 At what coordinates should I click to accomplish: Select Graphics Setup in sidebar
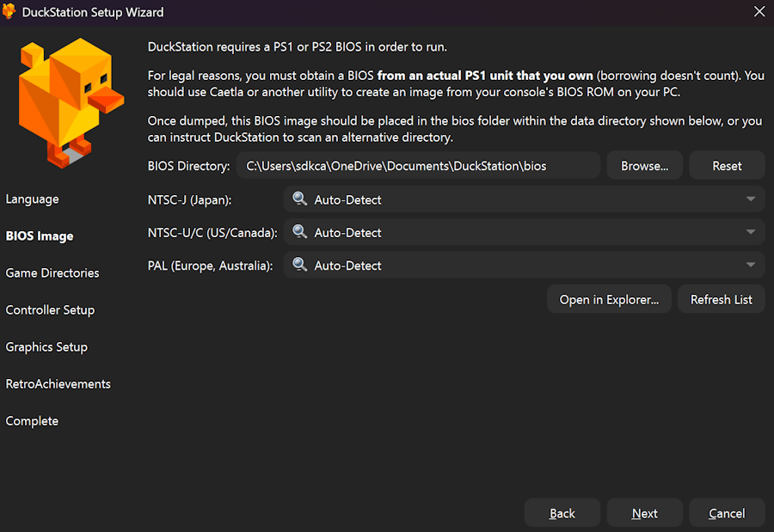coord(46,347)
